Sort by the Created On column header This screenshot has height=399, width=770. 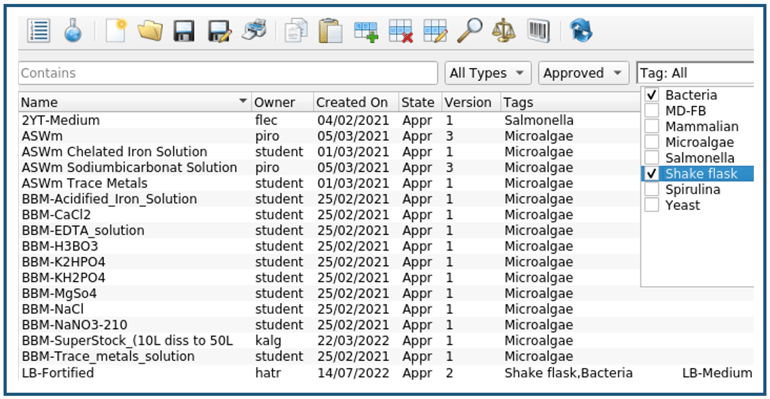pyautogui.click(x=356, y=102)
